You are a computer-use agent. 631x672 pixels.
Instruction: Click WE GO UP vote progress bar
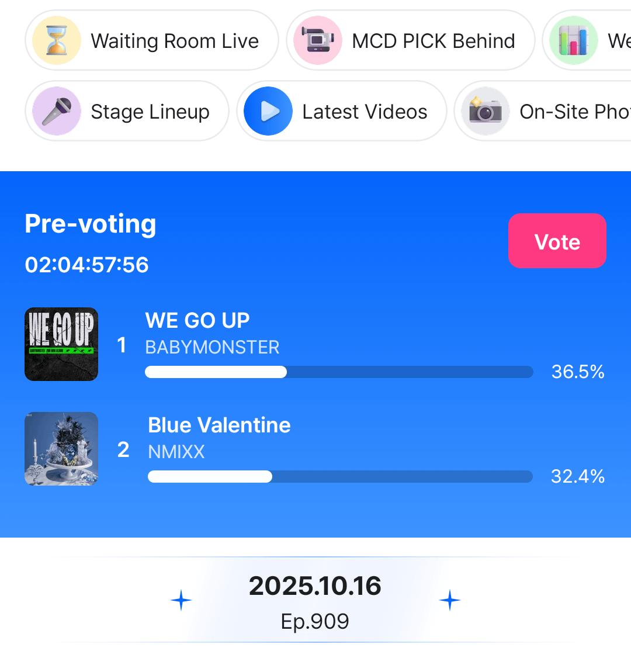pos(339,372)
